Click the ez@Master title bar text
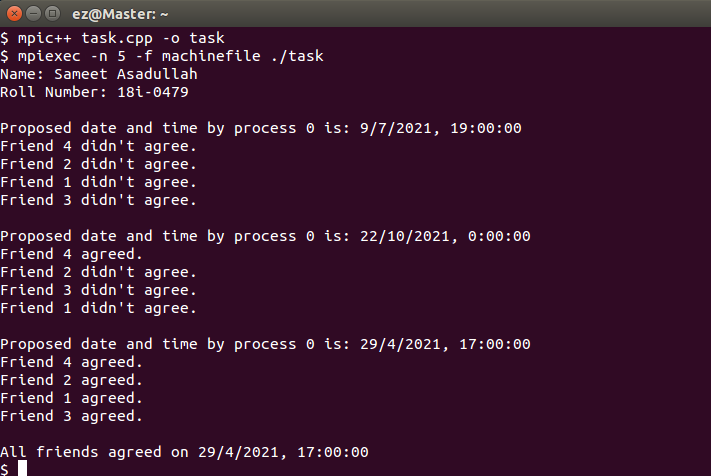This screenshot has width=711, height=476. pos(120,14)
